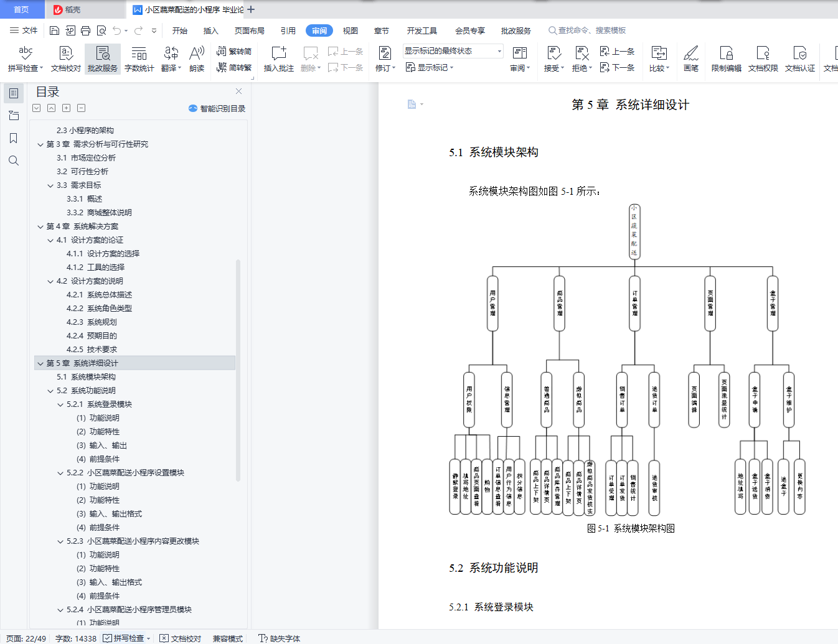Click the print icon in quick toolbar
Image resolution: width=838 pixels, height=644 pixels.
point(85,30)
